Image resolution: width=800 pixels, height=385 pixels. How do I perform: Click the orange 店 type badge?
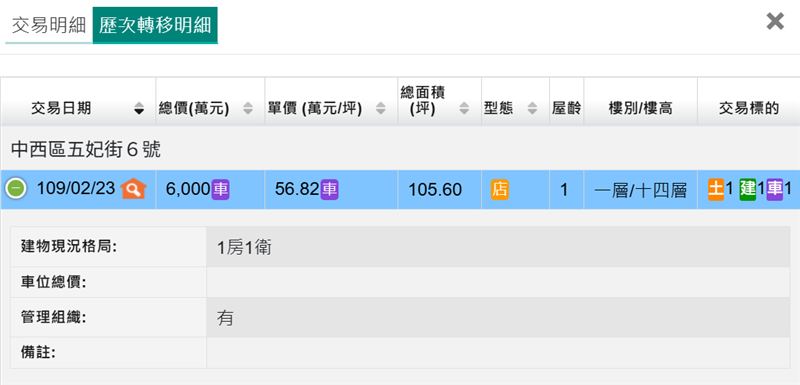click(x=499, y=190)
